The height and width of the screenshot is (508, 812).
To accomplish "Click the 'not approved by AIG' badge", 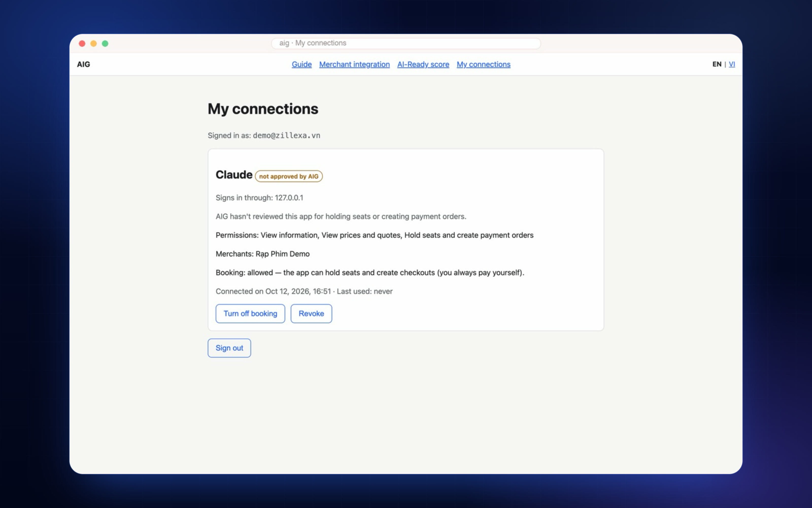I will coord(289,176).
